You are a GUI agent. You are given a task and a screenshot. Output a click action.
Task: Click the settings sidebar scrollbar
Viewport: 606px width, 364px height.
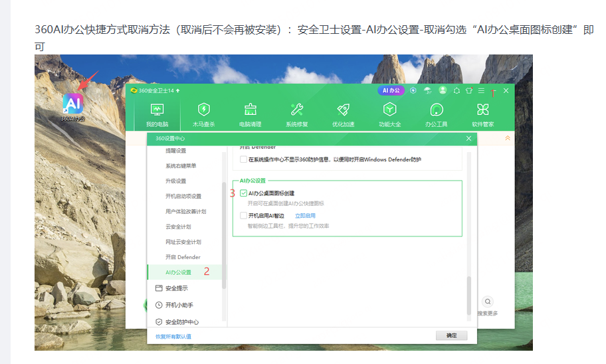click(x=224, y=235)
